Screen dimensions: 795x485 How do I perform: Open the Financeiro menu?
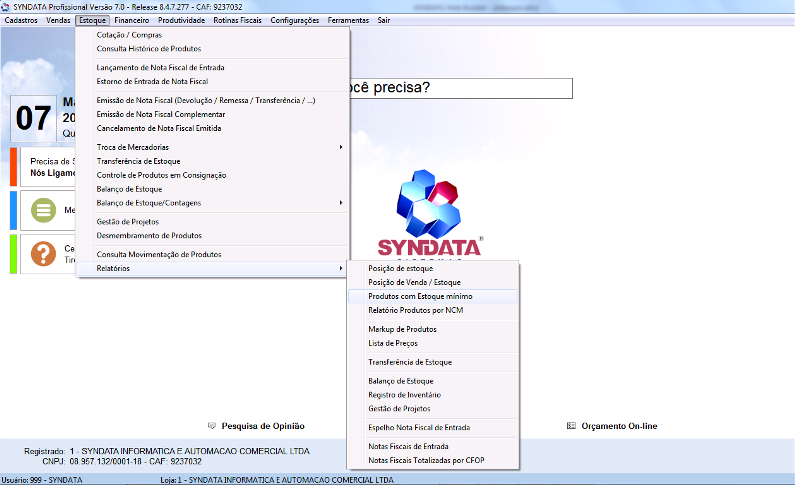pyautogui.click(x=132, y=20)
